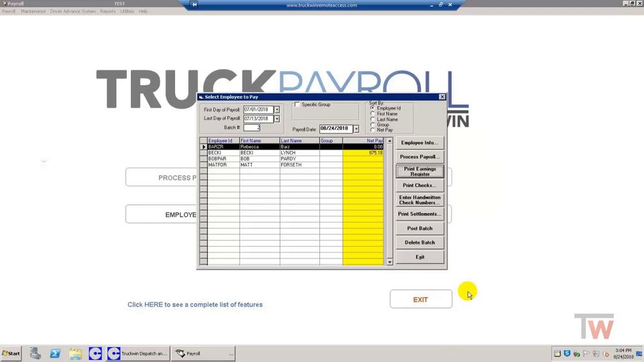Sort by Net Pay radio button
The image size is (644, 362).
click(x=372, y=129)
